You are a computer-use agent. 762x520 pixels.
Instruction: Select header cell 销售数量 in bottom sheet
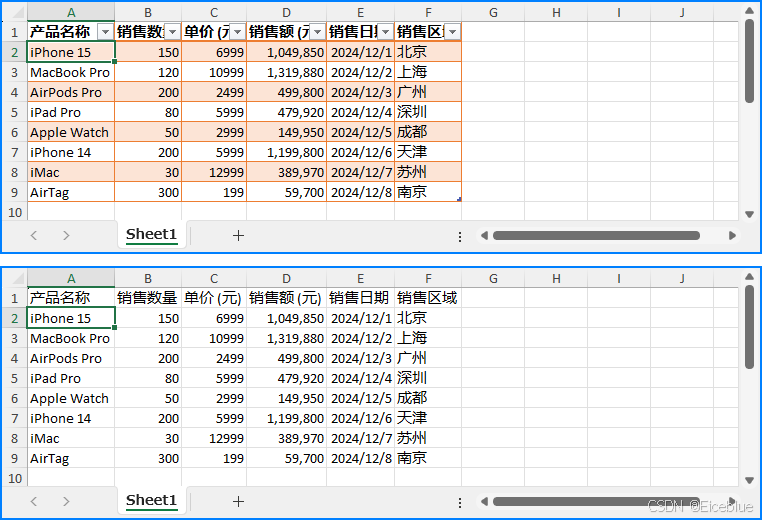pos(148,297)
